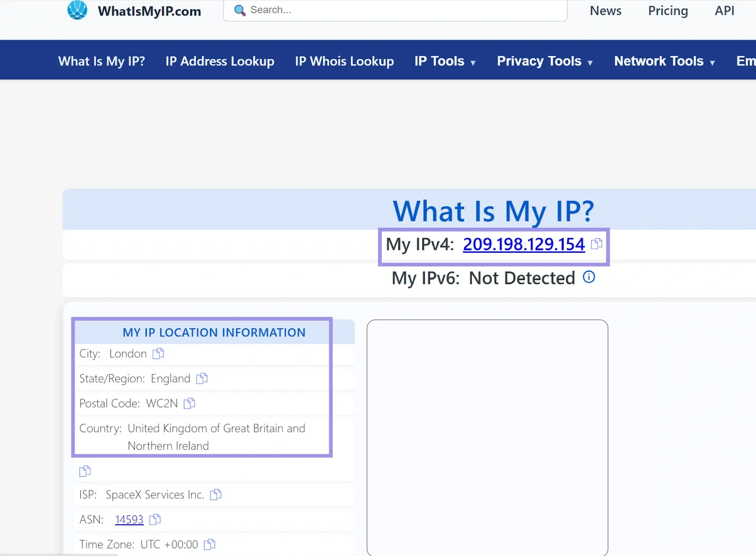
Task: Select IP Whois Lookup in the navigation
Action: coord(344,60)
